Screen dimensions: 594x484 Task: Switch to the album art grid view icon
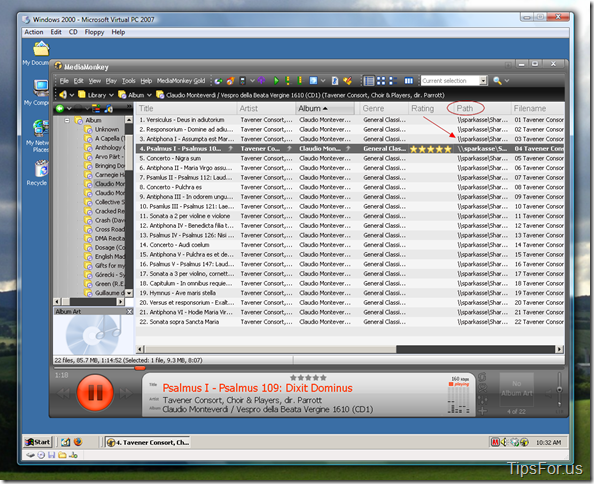point(381,81)
